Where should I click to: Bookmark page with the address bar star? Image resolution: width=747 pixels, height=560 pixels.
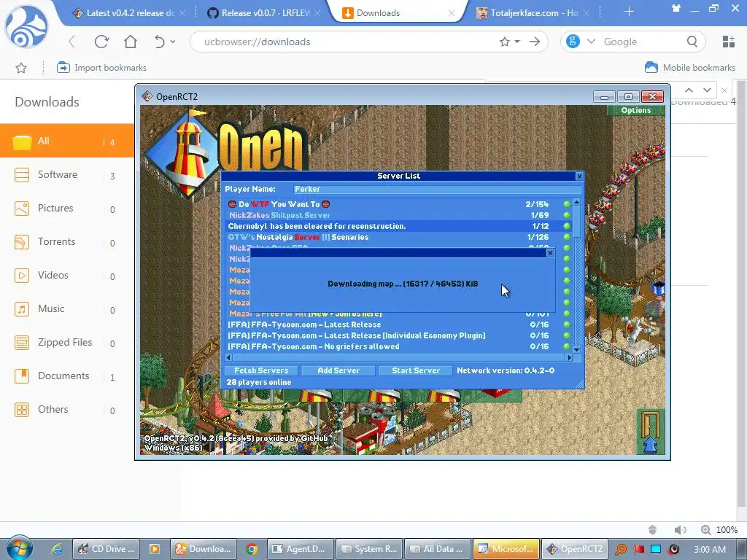pos(505,42)
